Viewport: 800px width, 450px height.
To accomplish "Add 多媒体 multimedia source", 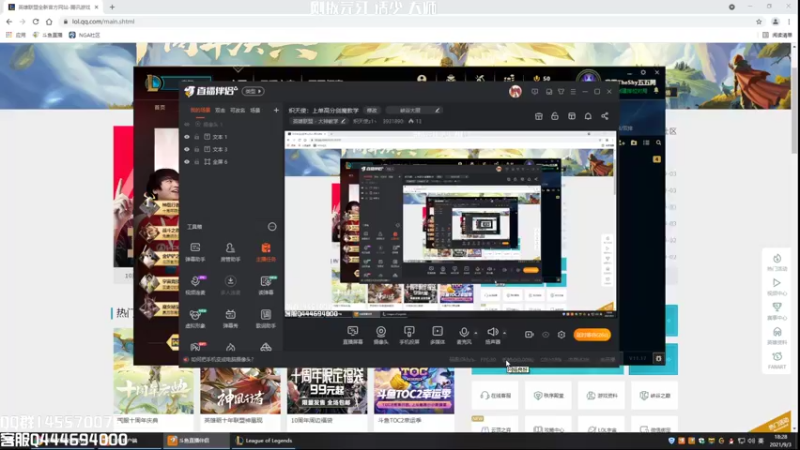I will 437,335.
